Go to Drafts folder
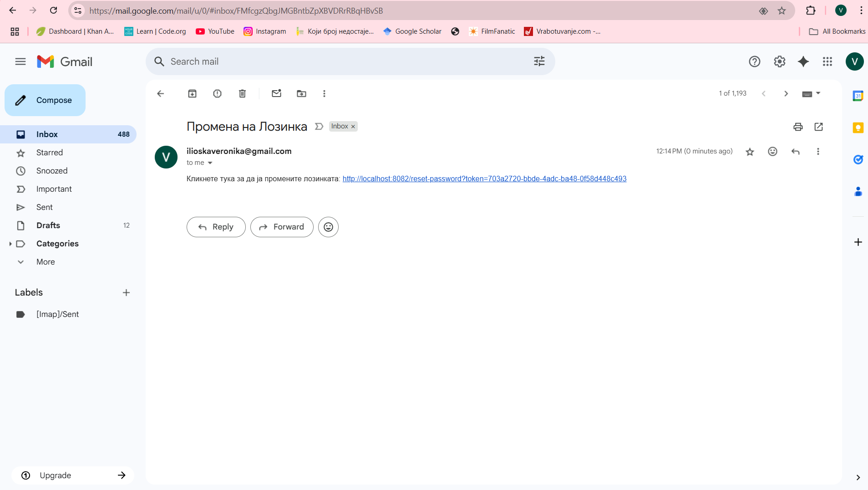Image resolution: width=868 pixels, height=490 pixels. pos(48,225)
